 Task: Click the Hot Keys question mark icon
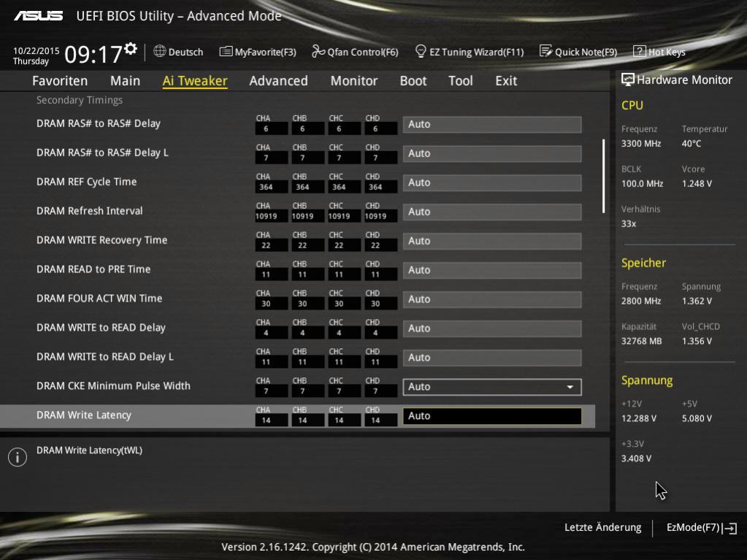(x=640, y=51)
